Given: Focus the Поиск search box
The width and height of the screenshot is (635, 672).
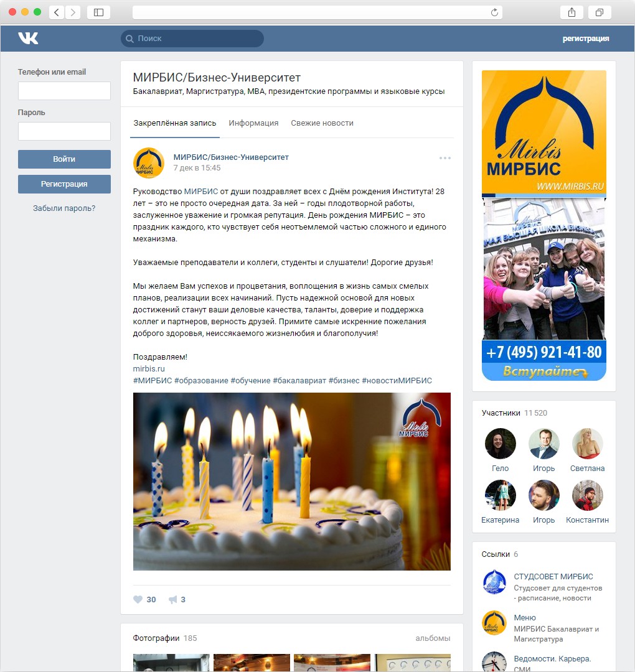Looking at the screenshot, I should click(192, 39).
